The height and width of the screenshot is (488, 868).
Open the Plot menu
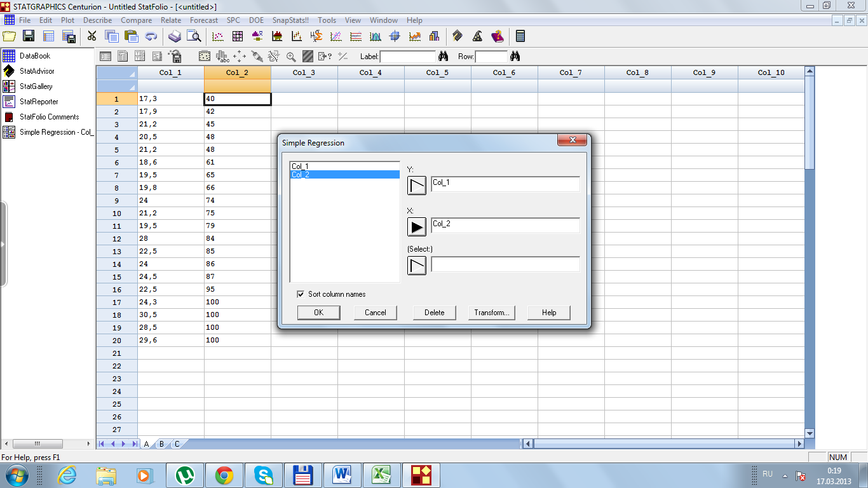point(68,20)
